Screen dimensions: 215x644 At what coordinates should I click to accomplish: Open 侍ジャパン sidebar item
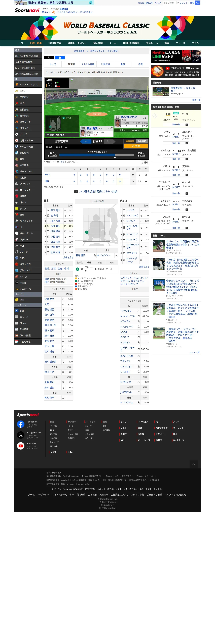click(x=28, y=128)
